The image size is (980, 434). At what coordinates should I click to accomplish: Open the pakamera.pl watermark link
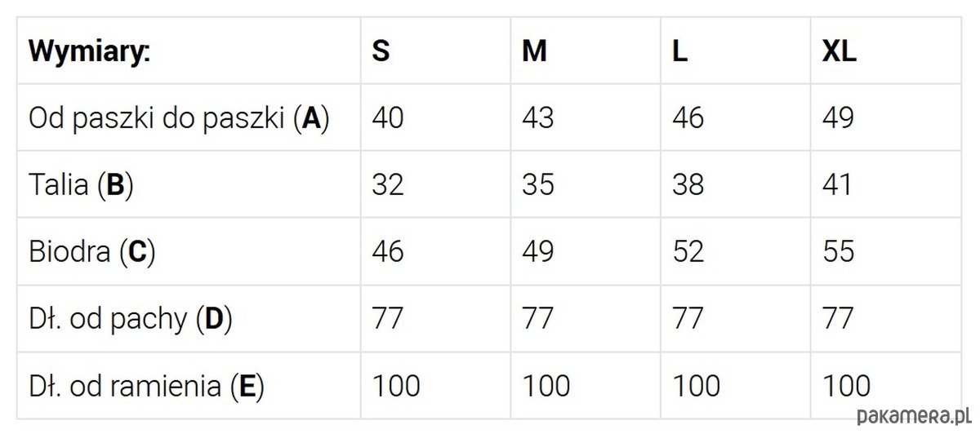(x=912, y=416)
